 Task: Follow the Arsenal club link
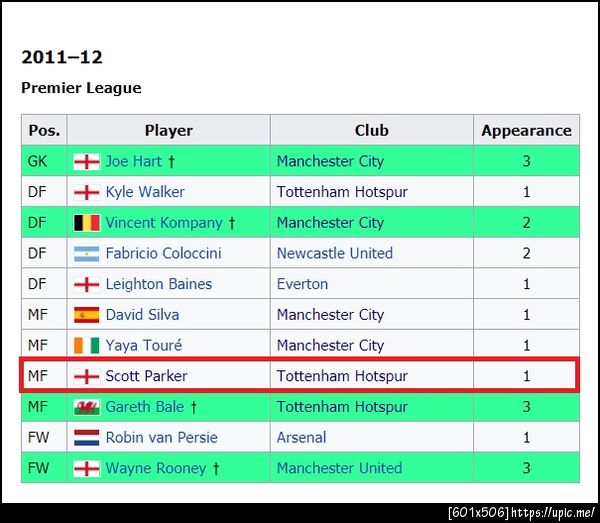click(x=301, y=438)
